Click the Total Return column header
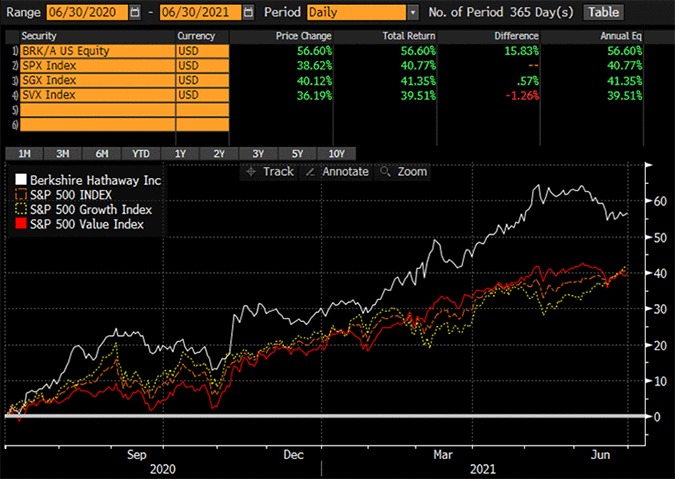 coord(409,36)
